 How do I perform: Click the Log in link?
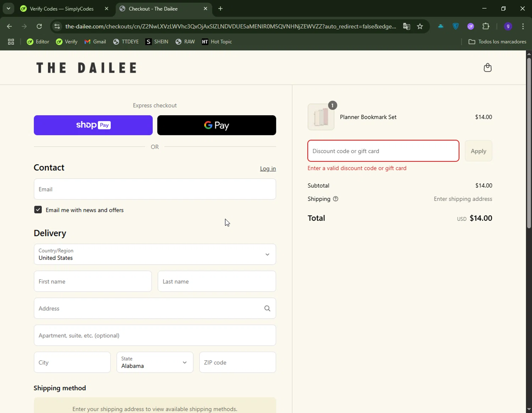pyautogui.click(x=268, y=169)
